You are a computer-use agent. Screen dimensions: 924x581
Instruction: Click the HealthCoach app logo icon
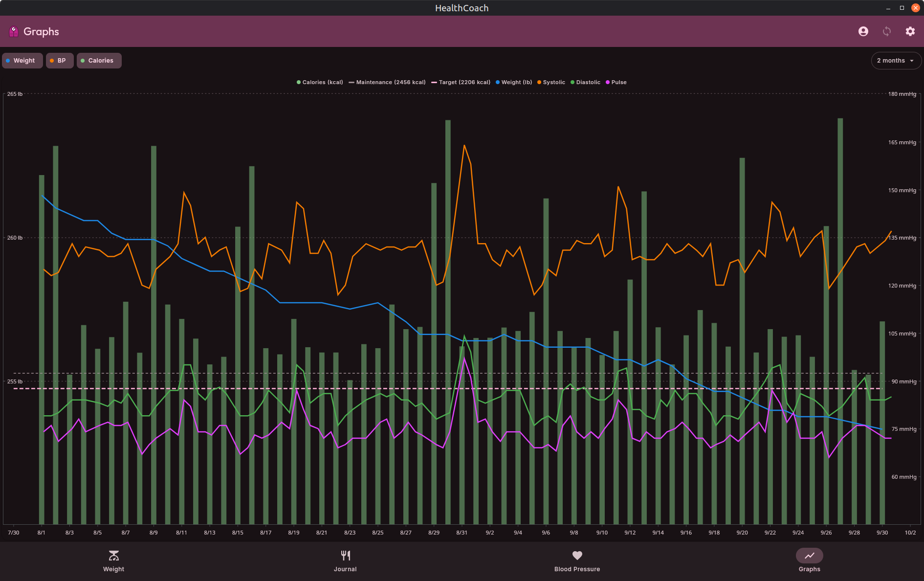(14, 32)
